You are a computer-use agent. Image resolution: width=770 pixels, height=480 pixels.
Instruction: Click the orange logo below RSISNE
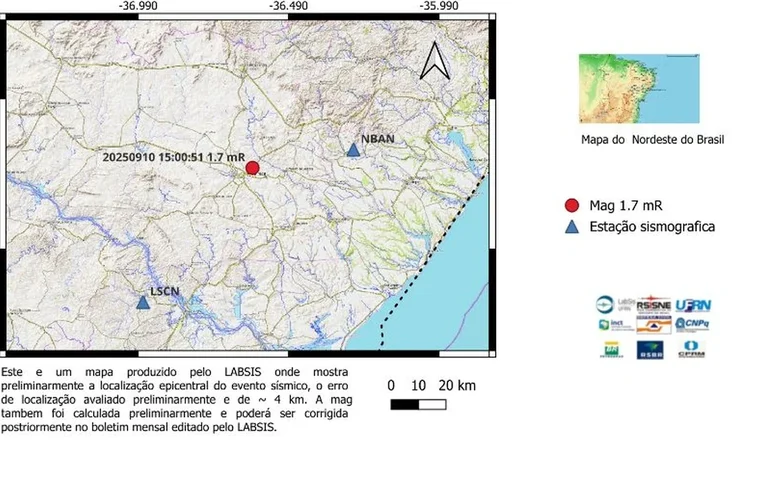(x=654, y=325)
